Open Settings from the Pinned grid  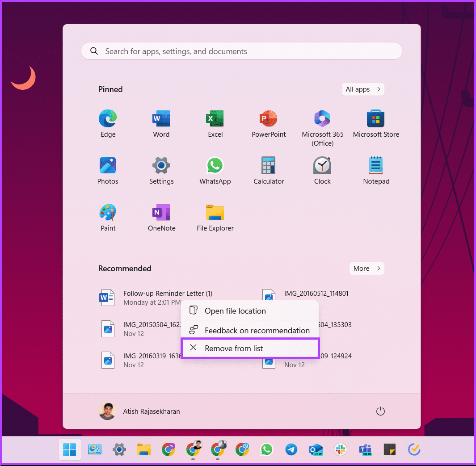click(x=161, y=171)
